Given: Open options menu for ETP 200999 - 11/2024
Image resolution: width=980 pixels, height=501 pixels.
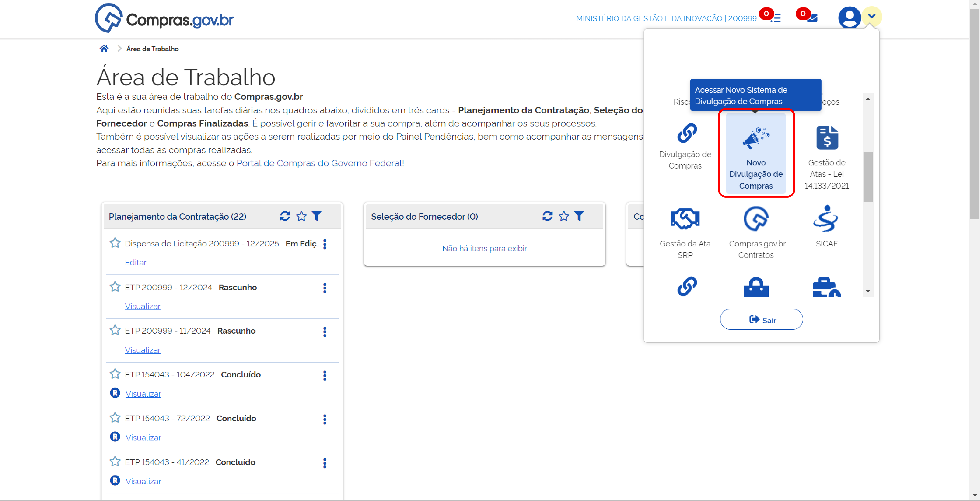Looking at the screenshot, I should coord(324,332).
